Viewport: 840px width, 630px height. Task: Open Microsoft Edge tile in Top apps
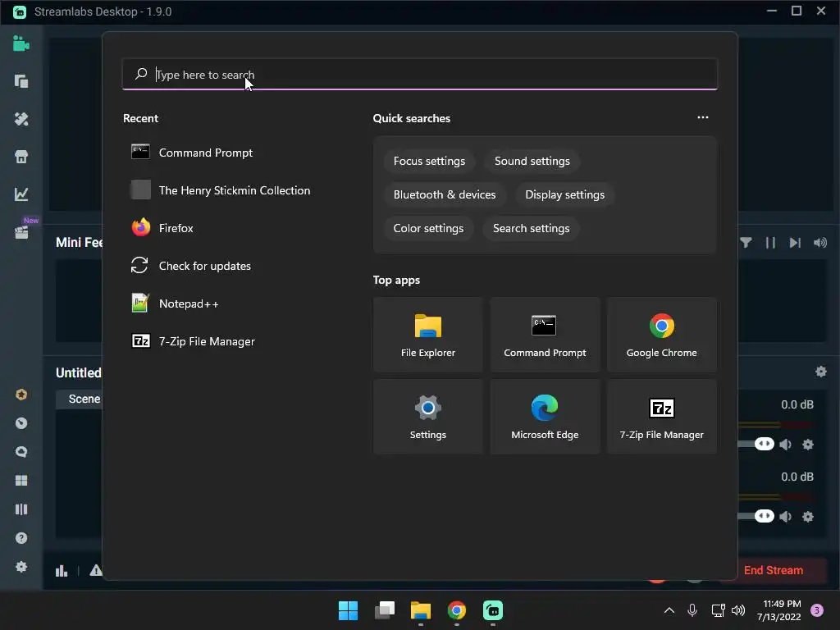click(x=545, y=417)
